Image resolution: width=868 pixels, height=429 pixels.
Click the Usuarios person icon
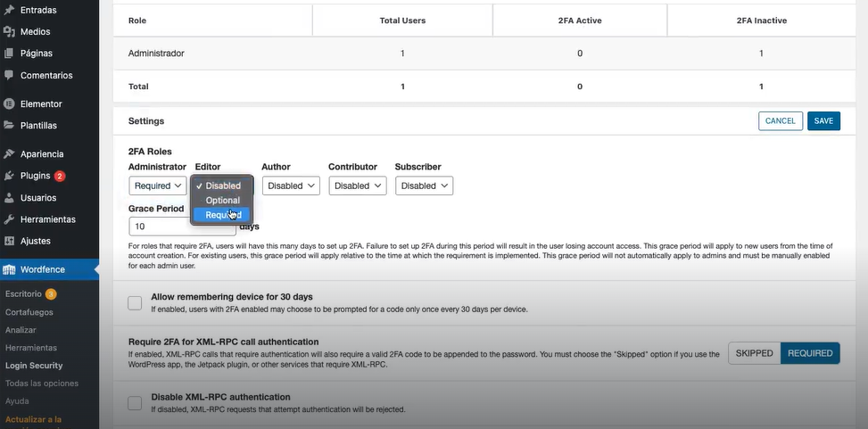tap(9, 198)
